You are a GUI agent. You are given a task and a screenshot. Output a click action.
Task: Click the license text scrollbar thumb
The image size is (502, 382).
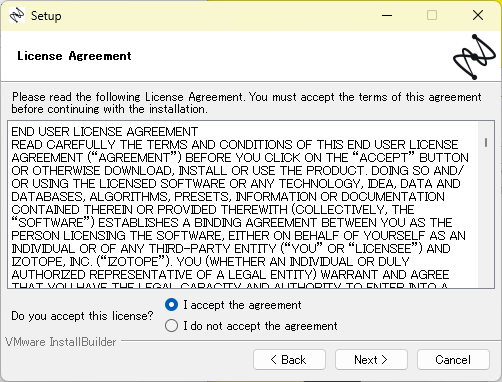coord(486,143)
